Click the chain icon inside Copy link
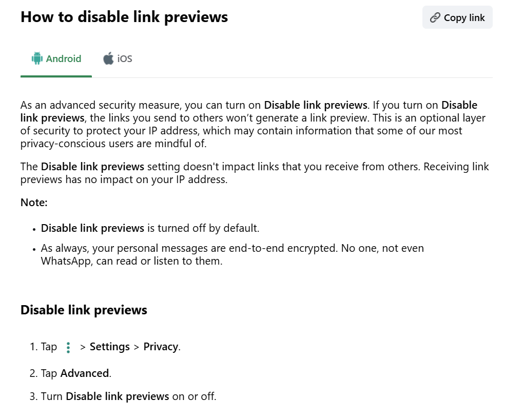 (x=435, y=17)
